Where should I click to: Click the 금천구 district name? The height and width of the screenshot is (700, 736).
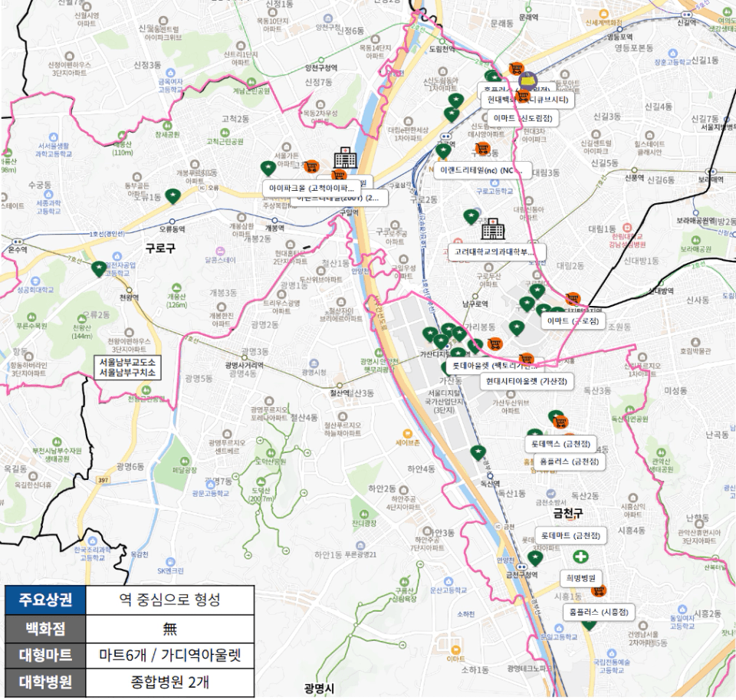point(568,513)
